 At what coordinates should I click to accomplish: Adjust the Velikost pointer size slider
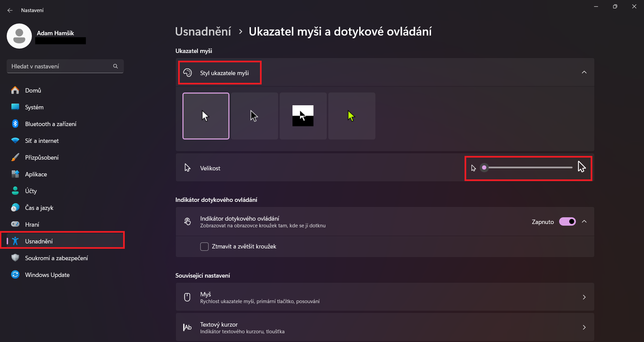[x=484, y=167]
